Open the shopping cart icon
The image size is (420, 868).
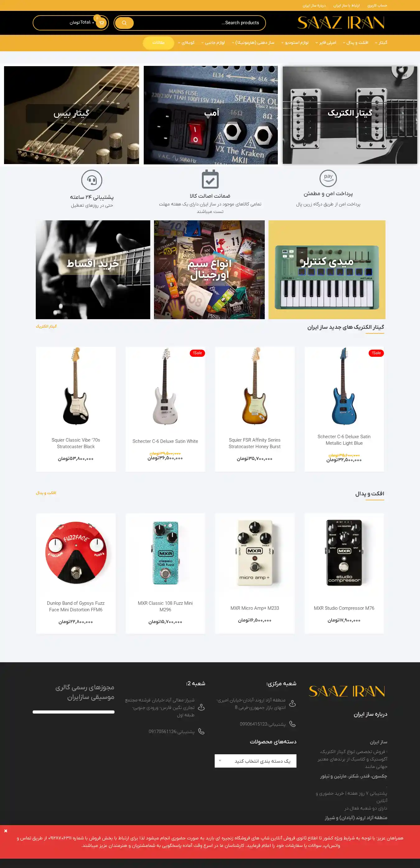click(x=101, y=23)
